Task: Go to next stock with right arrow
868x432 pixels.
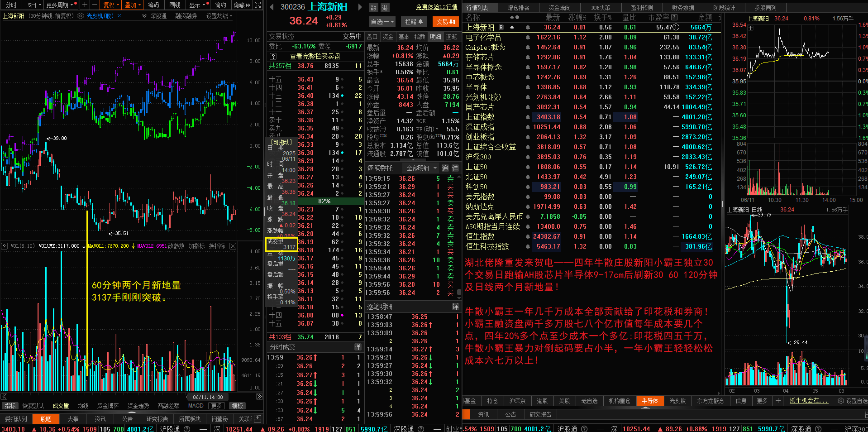Action: pos(360,7)
